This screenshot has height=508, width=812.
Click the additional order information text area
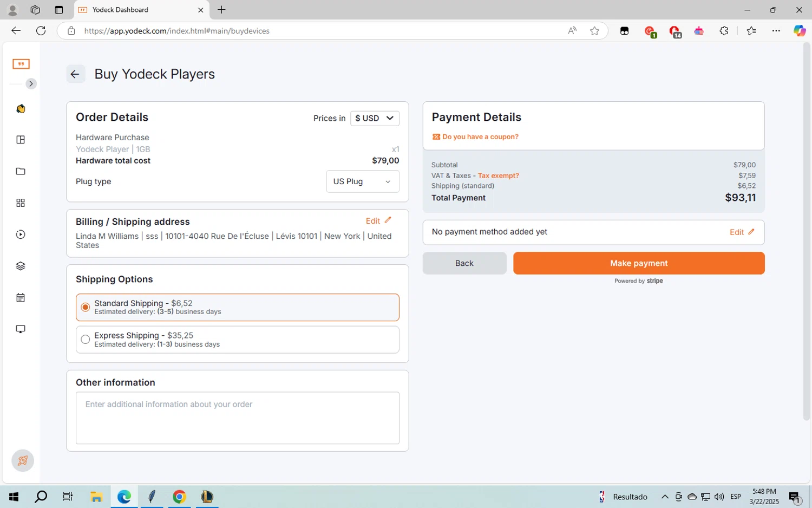(x=238, y=418)
